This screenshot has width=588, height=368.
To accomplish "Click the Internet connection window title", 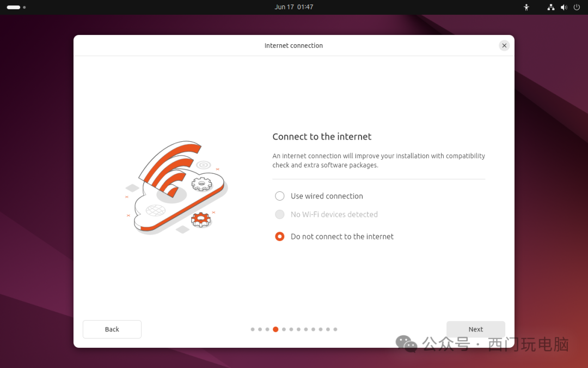I will click(x=293, y=46).
